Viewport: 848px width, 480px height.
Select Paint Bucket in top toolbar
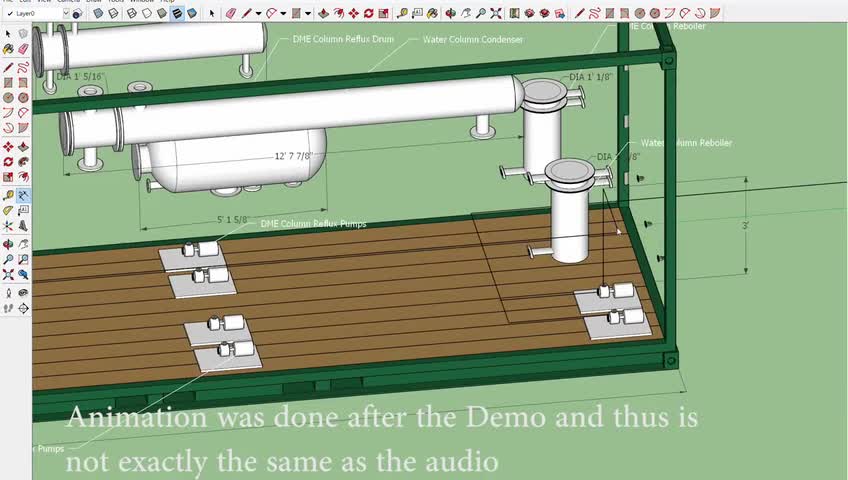(x=433, y=14)
